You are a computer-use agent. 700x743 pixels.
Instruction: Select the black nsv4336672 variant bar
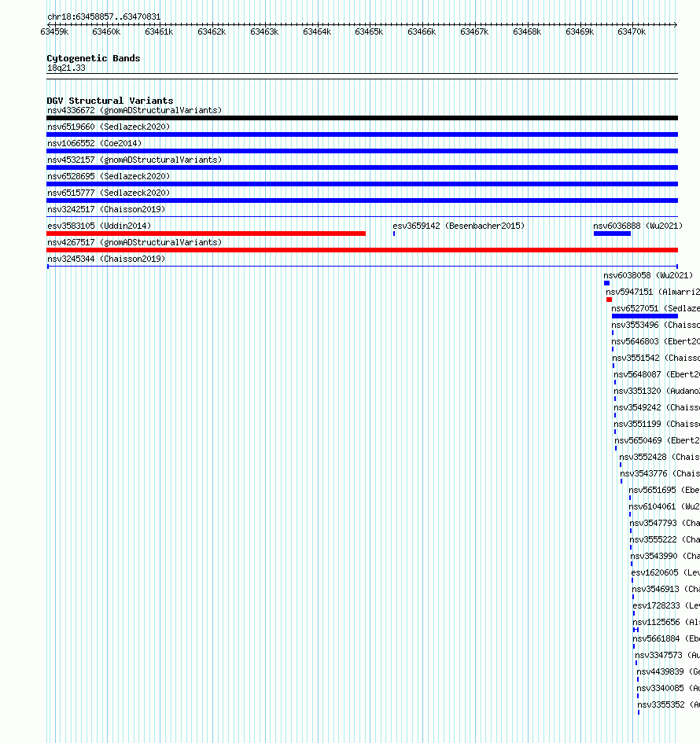362,118
